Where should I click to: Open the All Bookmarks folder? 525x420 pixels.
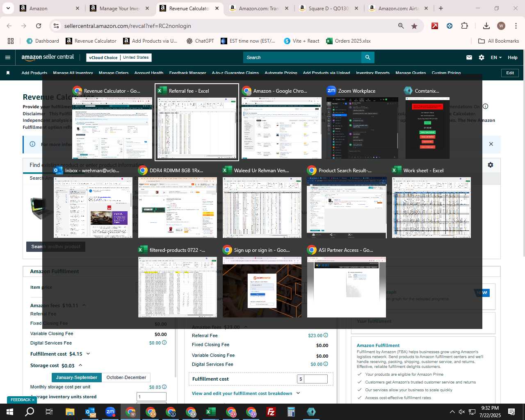[499, 41]
